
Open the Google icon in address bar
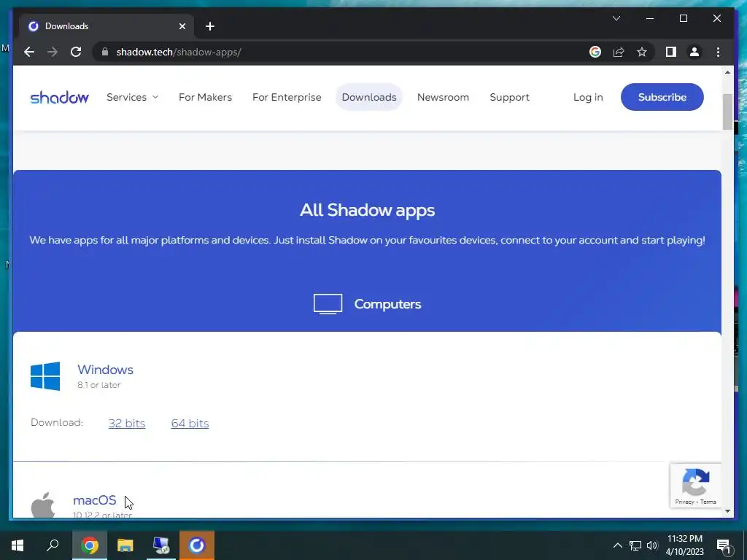pyautogui.click(x=595, y=52)
